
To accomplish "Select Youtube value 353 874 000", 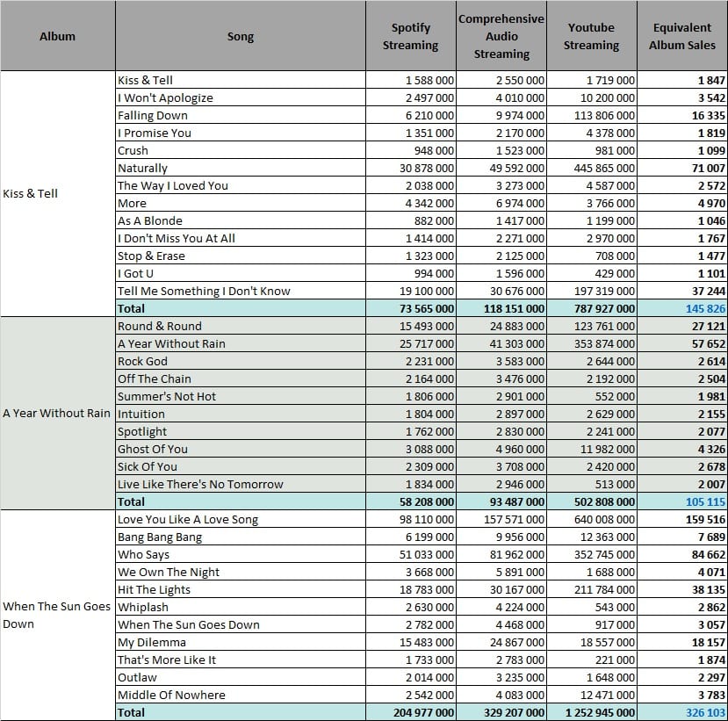I will (592, 343).
